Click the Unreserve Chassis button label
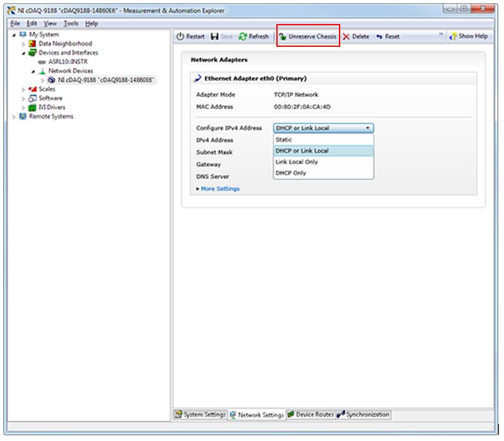The width and height of the screenshot is (504, 441). 312,37
